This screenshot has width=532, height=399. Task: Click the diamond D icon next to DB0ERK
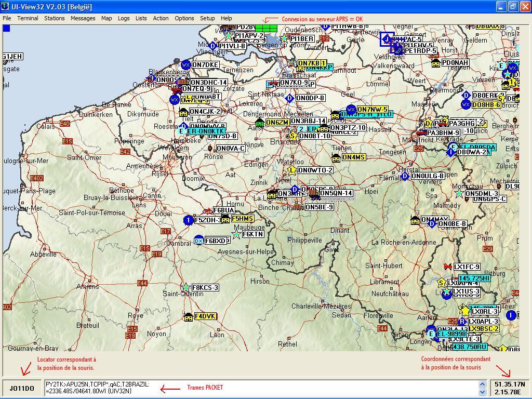(x=466, y=96)
